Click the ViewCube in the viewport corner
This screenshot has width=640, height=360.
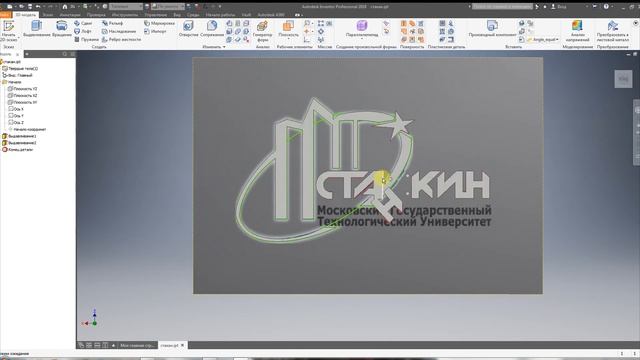(623, 79)
